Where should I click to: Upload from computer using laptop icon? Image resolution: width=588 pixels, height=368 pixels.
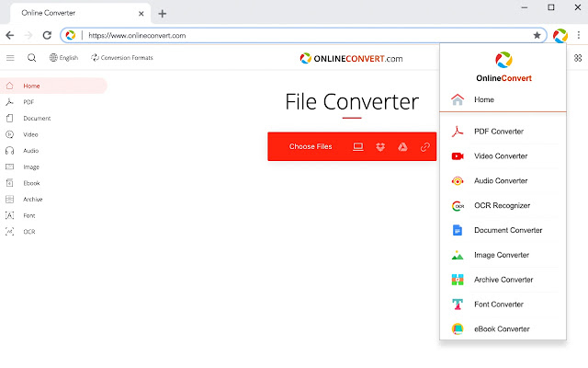tap(358, 147)
